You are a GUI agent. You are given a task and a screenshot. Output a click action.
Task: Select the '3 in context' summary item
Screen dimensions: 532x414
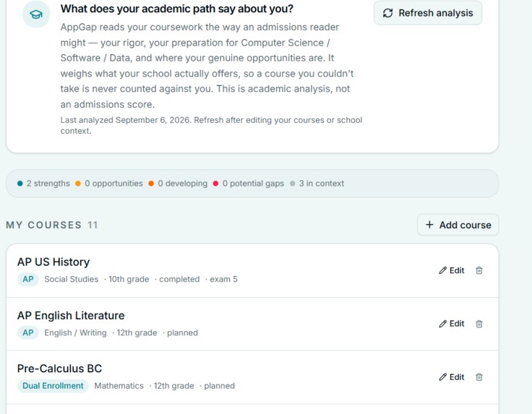(x=317, y=184)
